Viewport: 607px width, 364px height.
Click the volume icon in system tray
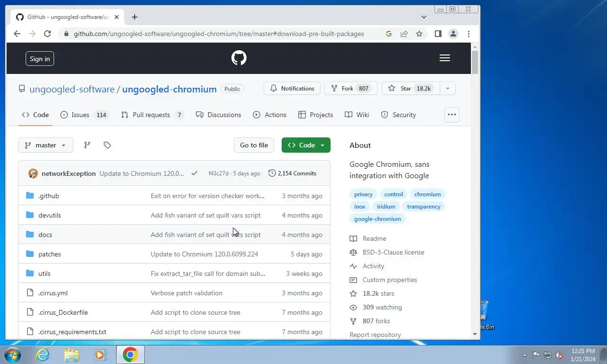(559, 355)
